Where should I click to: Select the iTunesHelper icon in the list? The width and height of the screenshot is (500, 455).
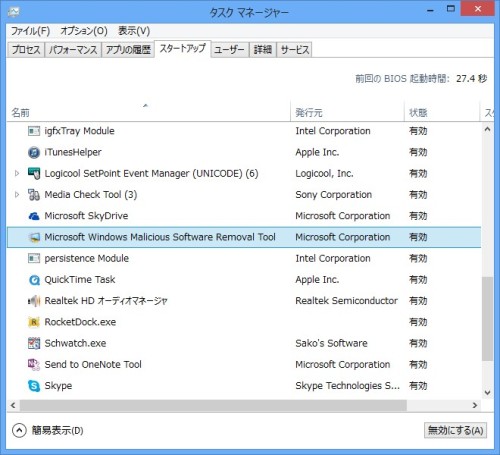click(x=34, y=152)
